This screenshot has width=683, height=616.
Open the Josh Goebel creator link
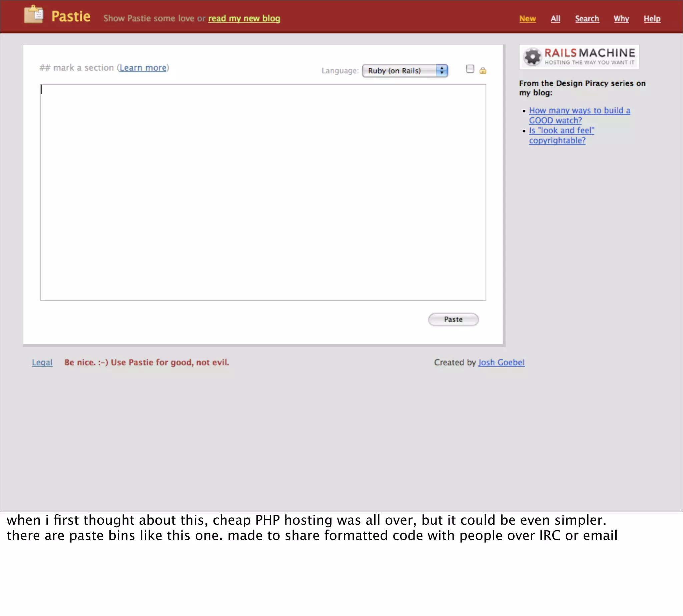pos(501,362)
